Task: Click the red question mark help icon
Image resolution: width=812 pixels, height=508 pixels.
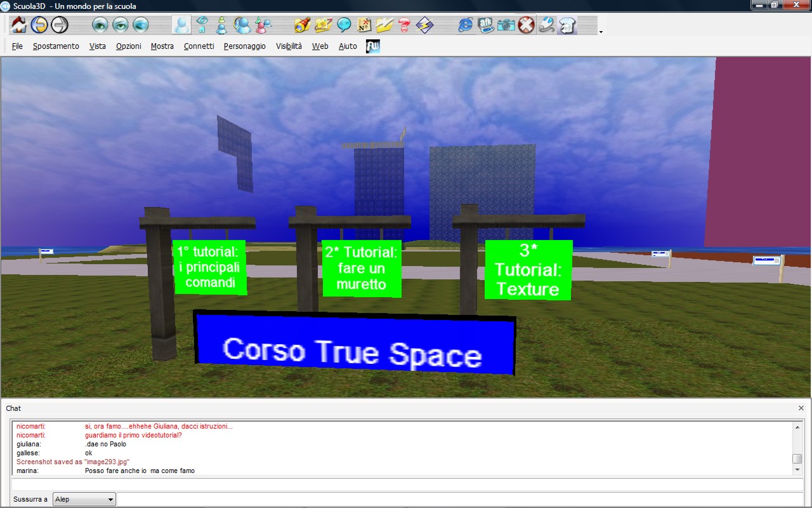Action: point(405,25)
